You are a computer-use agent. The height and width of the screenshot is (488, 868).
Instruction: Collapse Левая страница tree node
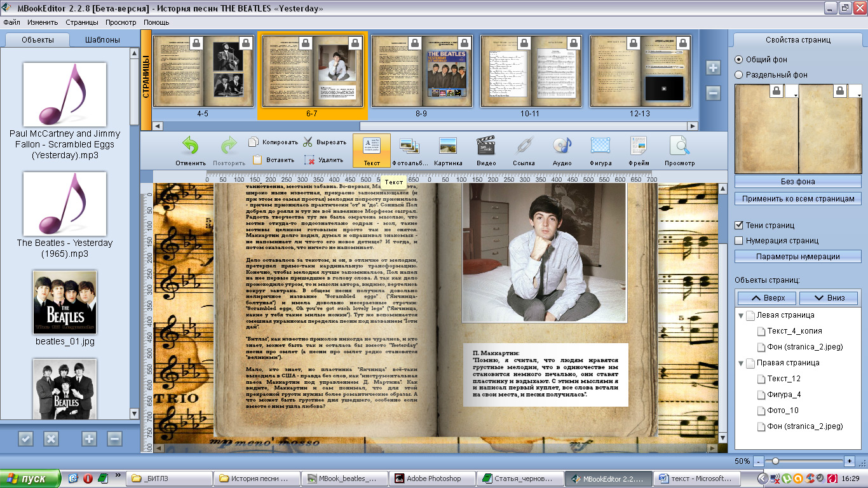740,315
